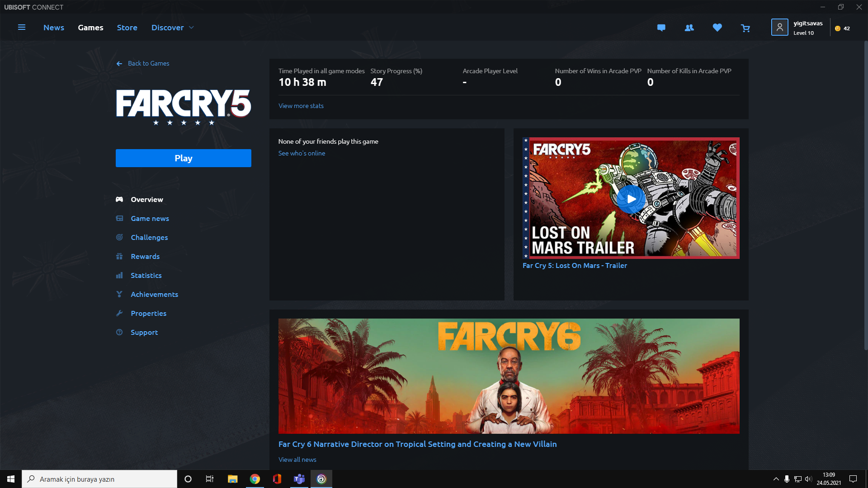Open the friends list icon

click(x=689, y=28)
